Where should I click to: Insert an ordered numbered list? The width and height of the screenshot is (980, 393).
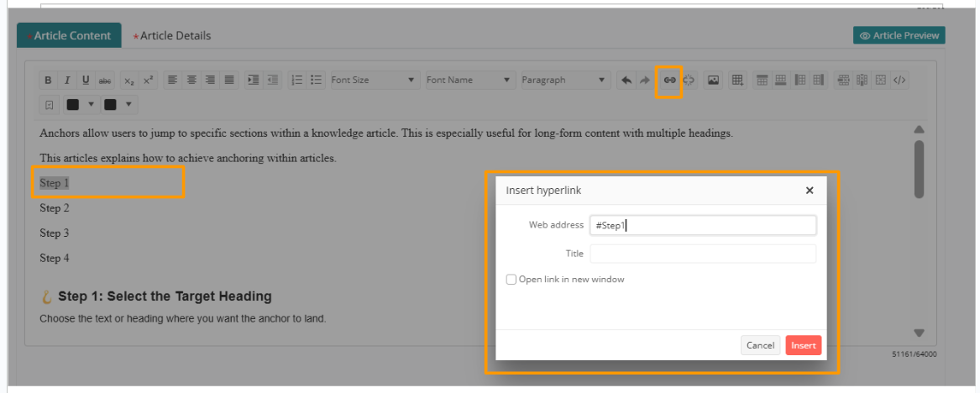(x=296, y=81)
